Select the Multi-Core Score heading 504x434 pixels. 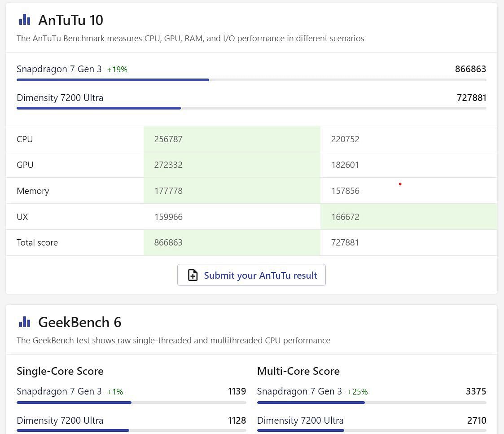(298, 371)
